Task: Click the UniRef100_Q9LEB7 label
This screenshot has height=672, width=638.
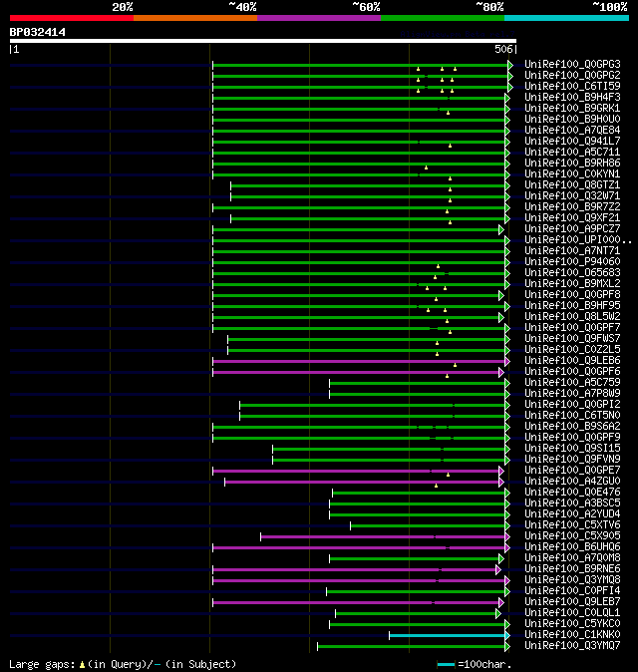Action: click(x=572, y=602)
